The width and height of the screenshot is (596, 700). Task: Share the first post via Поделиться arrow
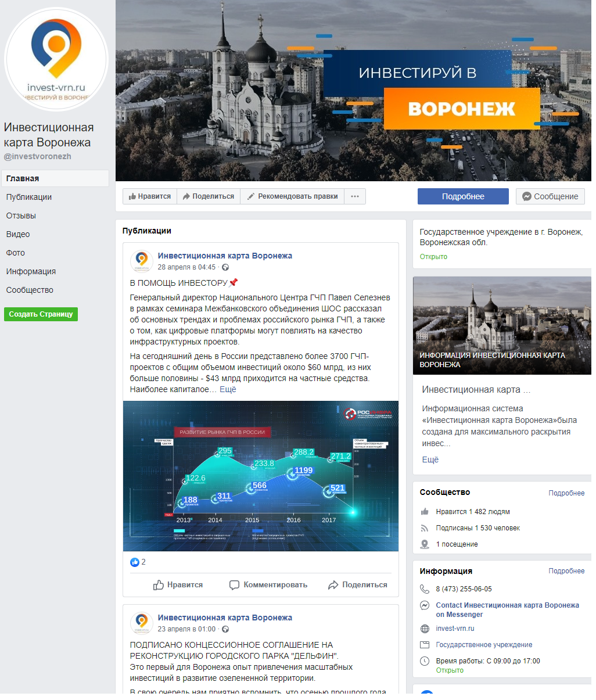[358, 585]
